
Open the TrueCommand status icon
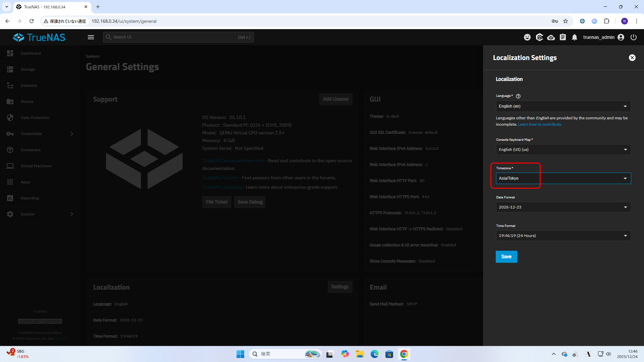pyautogui.click(x=539, y=37)
